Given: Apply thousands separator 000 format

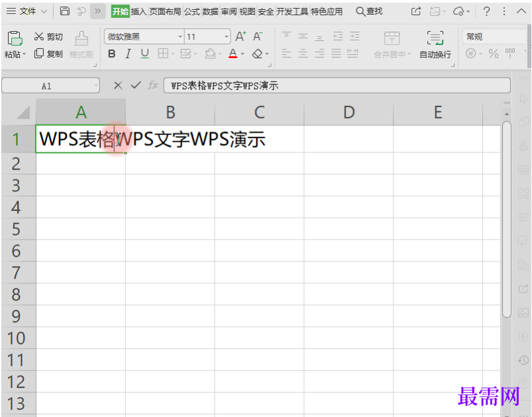Looking at the screenshot, I should [x=510, y=54].
